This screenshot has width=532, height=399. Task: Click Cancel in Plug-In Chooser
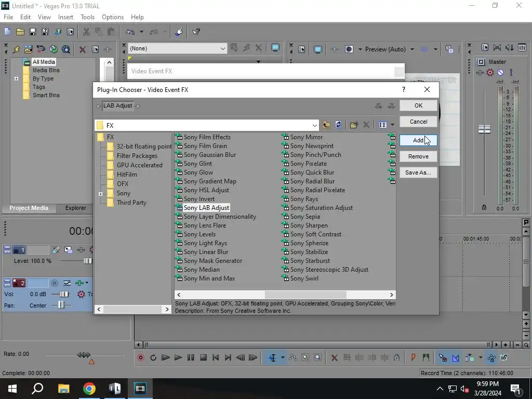click(418, 122)
